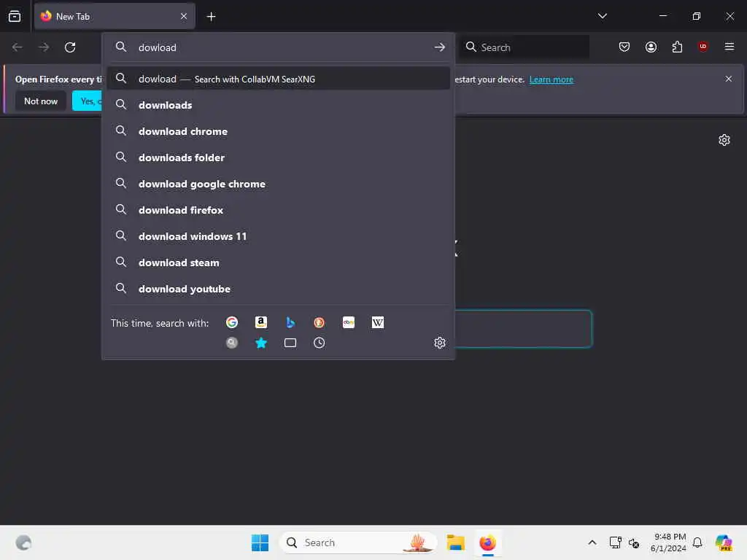Image resolution: width=747 pixels, height=560 pixels.
Task: Click the Firefox taskbar icon
Action: [487, 542]
